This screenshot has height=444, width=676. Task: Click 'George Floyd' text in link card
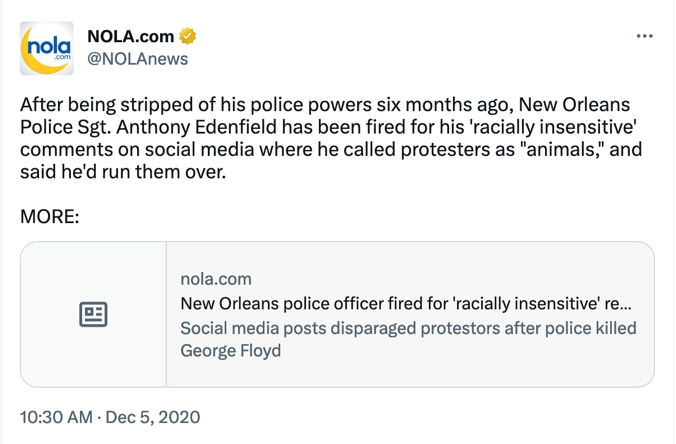231,350
